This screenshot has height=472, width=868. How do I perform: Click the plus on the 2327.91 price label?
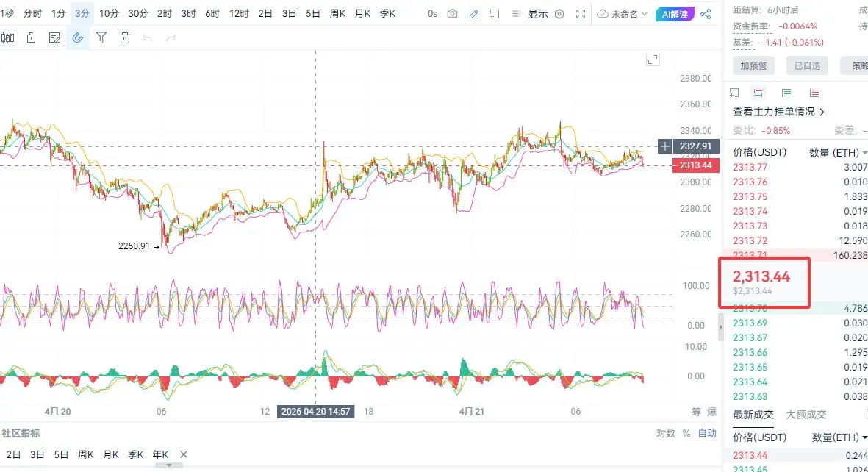(x=665, y=146)
